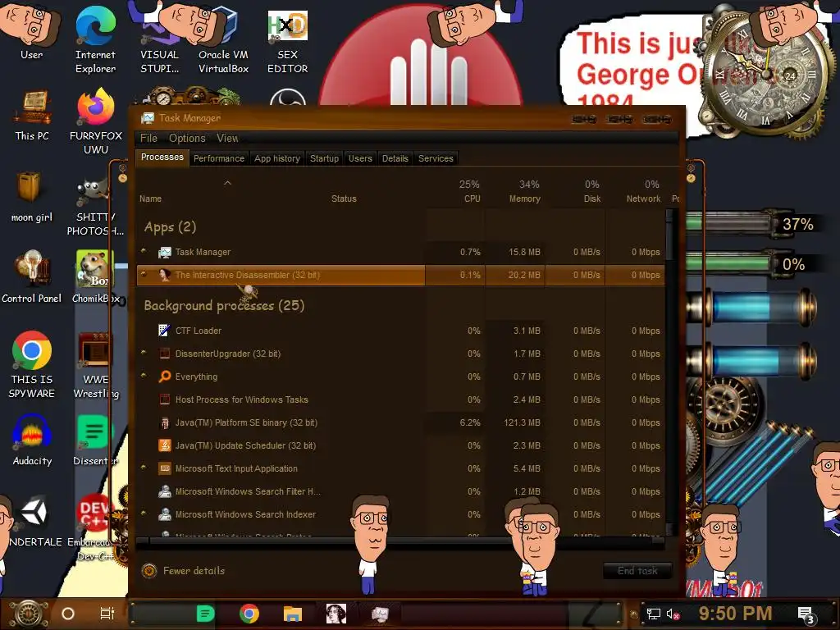Screen dimensions: 840x630
Task: Open the File menu
Action: point(148,138)
